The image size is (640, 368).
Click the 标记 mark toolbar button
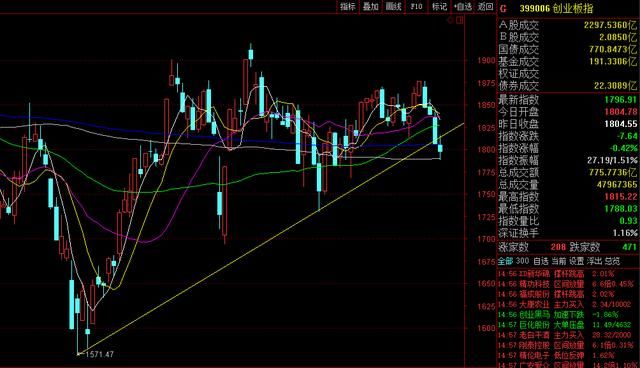pos(439,7)
